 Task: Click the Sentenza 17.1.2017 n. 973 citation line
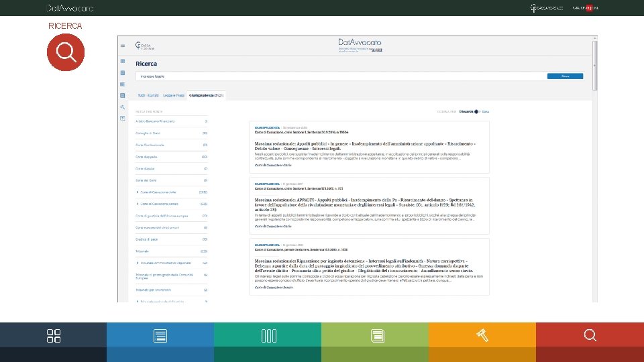[x=299, y=188]
